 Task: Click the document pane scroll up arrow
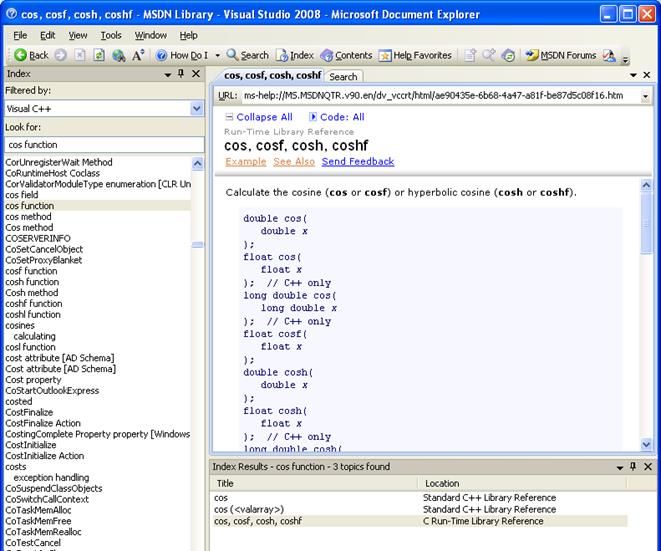pyautogui.click(x=646, y=185)
